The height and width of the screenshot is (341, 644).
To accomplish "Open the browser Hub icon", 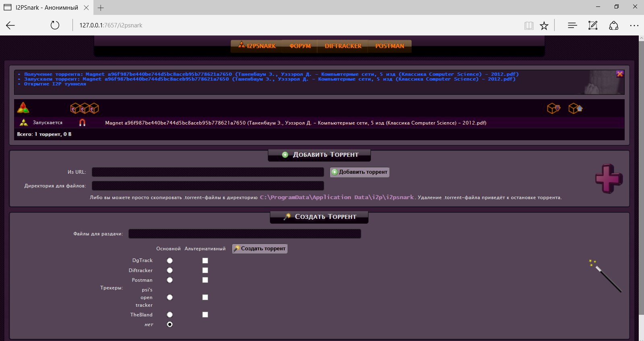I will point(572,25).
